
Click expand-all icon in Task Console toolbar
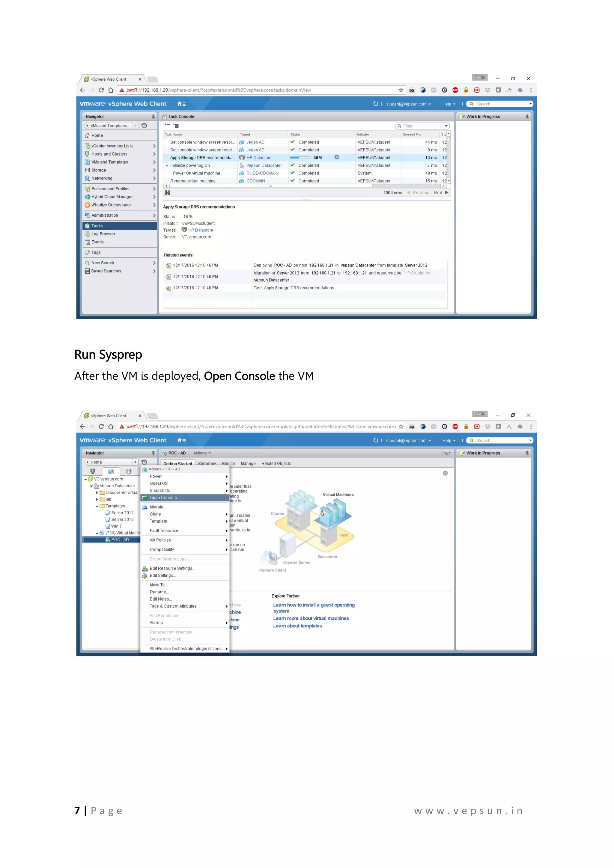[x=176, y=126]
